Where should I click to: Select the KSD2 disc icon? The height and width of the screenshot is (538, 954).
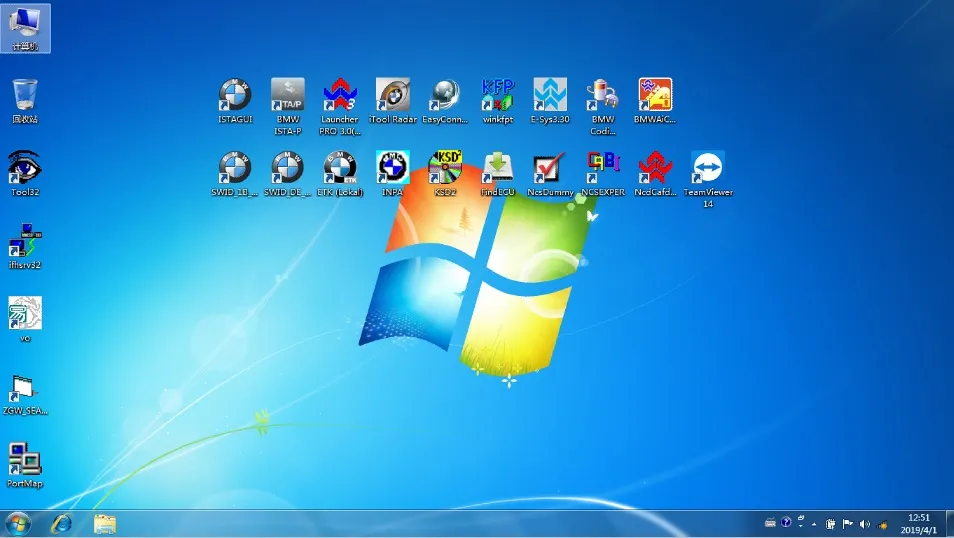pyautogui.click(x=445, y=168)
